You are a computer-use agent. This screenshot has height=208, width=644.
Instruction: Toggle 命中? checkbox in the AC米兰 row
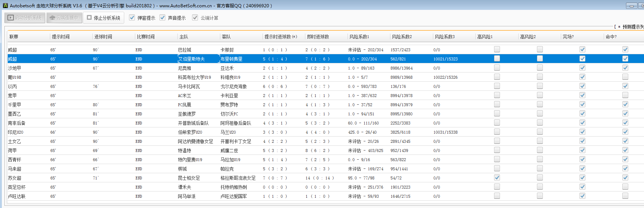click(x=625, y=95)
